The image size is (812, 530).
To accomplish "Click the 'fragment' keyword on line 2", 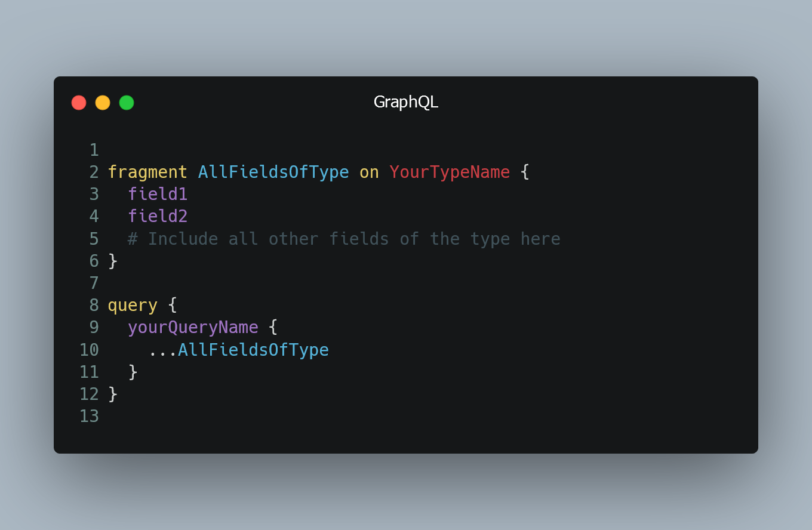I will [x=147, y=172].
